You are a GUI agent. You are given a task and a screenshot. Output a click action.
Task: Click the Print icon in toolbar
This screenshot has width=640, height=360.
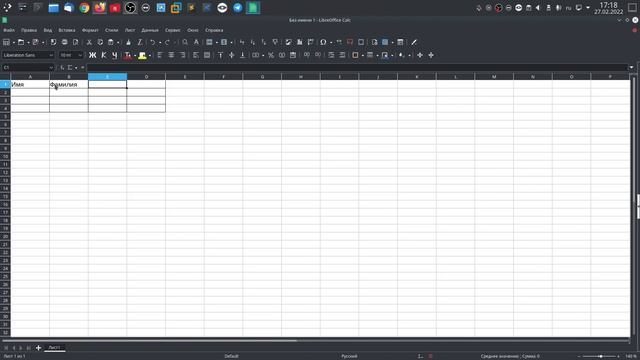tap(64, 42)
